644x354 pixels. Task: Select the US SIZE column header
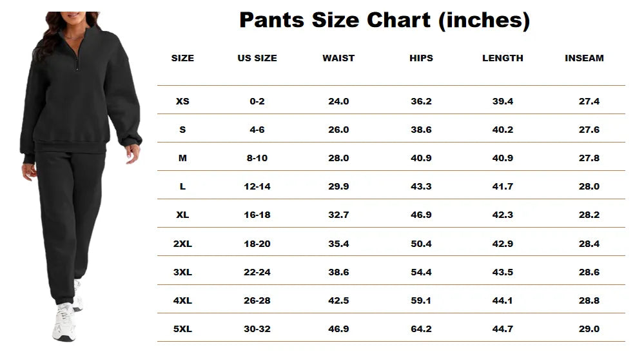point(257,58)
